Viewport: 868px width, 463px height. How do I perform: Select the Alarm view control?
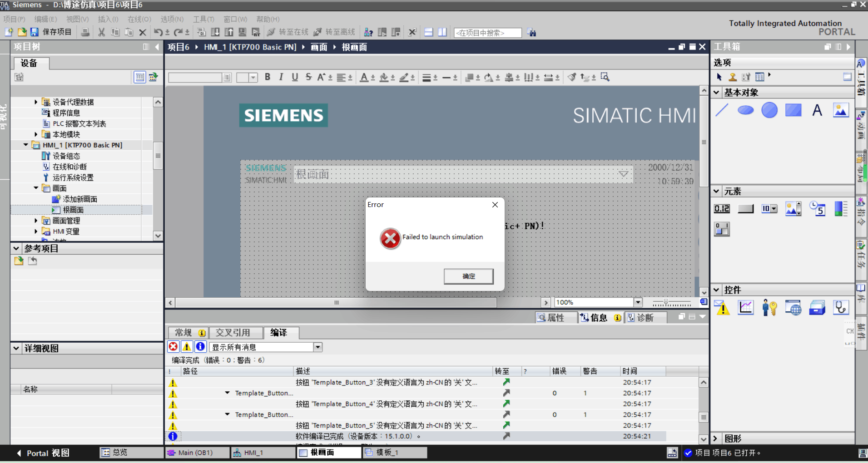point(722,308)
